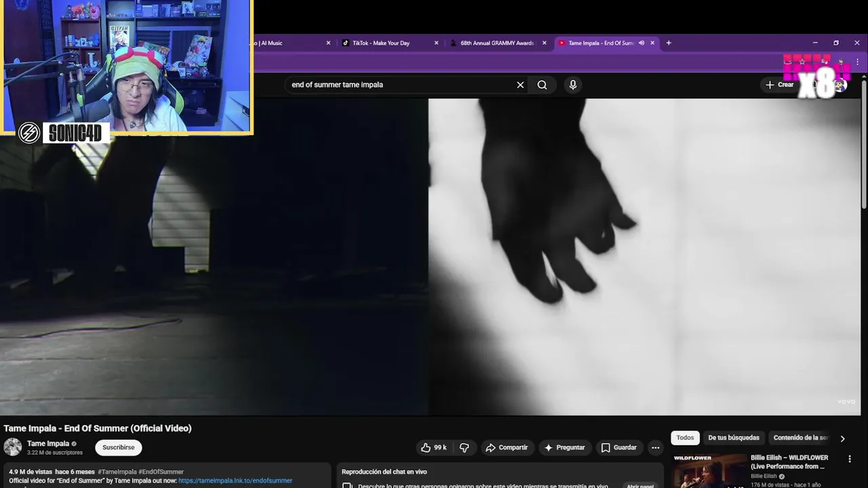Open the live chat replay panel with 'Abrir panel'
Screen dimensions: 868x488
tap(639, 486)
